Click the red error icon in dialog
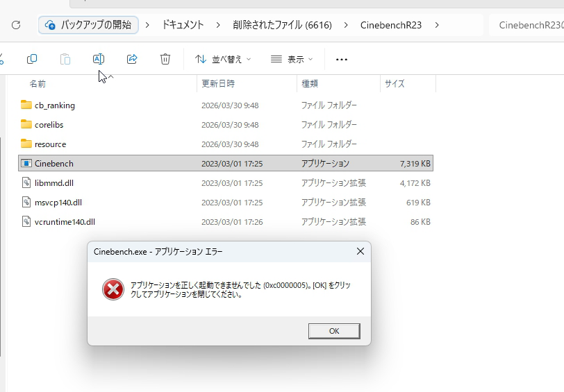Viewport: 564px width, 392px height. pyautogui.click(x=113, y=289)
